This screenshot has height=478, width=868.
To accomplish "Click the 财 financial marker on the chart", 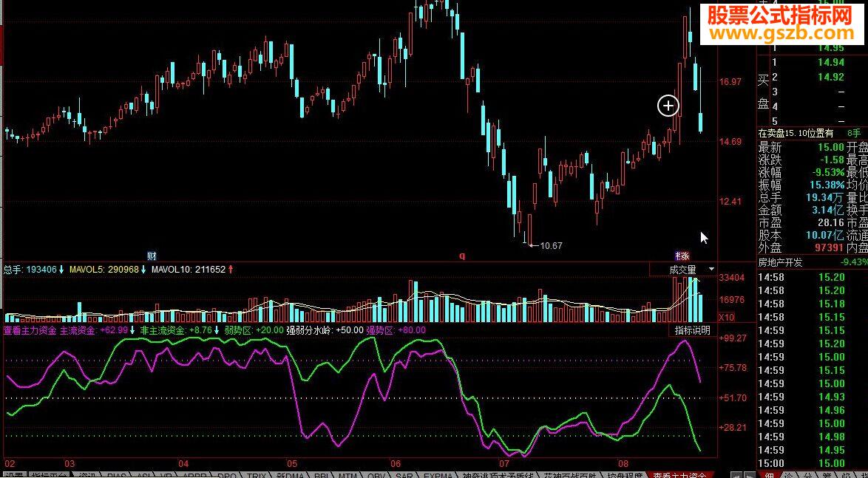I will pos(151,256).
